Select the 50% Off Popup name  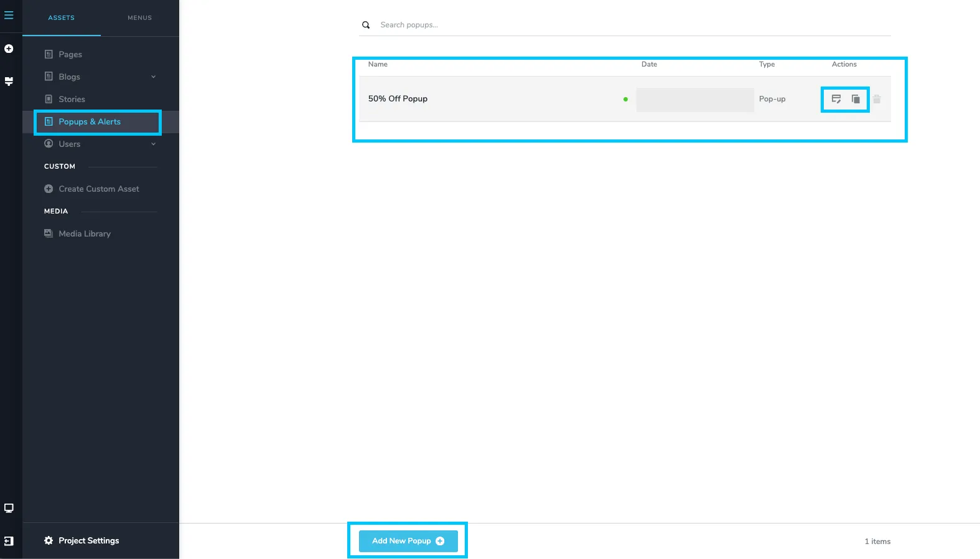coord(398,99)
